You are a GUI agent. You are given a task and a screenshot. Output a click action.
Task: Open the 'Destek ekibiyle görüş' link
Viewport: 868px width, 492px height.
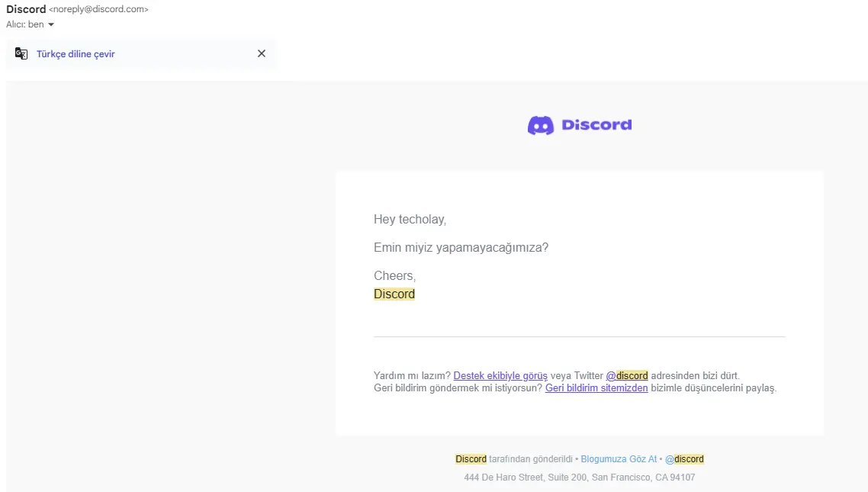(500, 376)
